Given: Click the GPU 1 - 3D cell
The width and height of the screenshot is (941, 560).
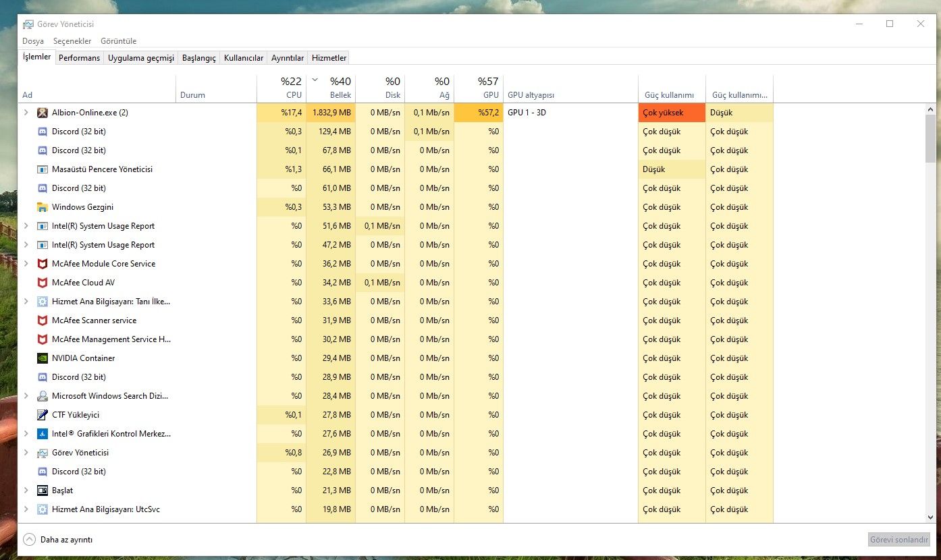Looking at the screenshot, I should pyautogui.click(x=570, y=113).
